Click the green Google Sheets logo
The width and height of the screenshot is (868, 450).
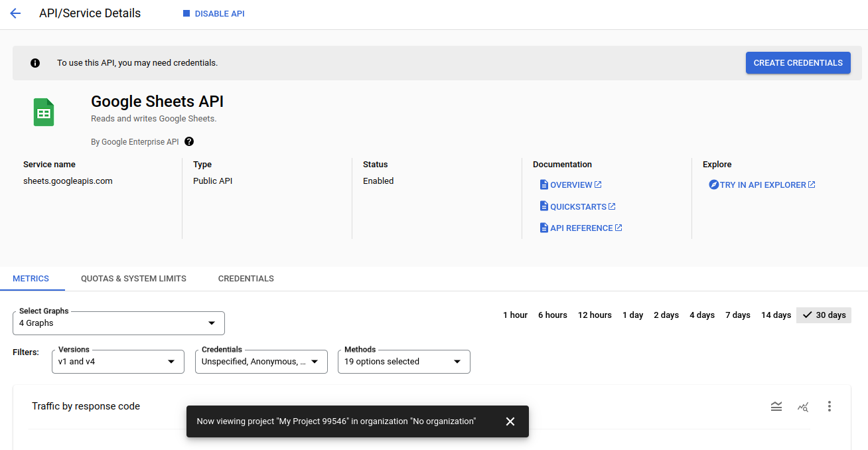click(x=44, y=112)
